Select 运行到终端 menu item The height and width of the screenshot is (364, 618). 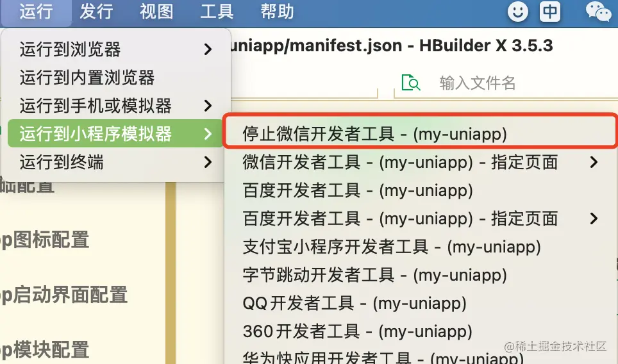[x=116, y=161]
